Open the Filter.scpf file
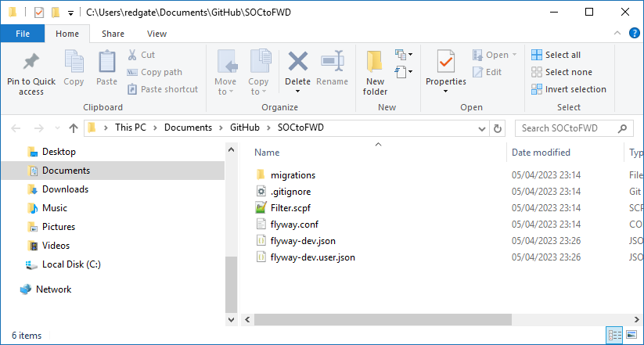This screenshot has height=345, width=644. (x=289, y=208)
